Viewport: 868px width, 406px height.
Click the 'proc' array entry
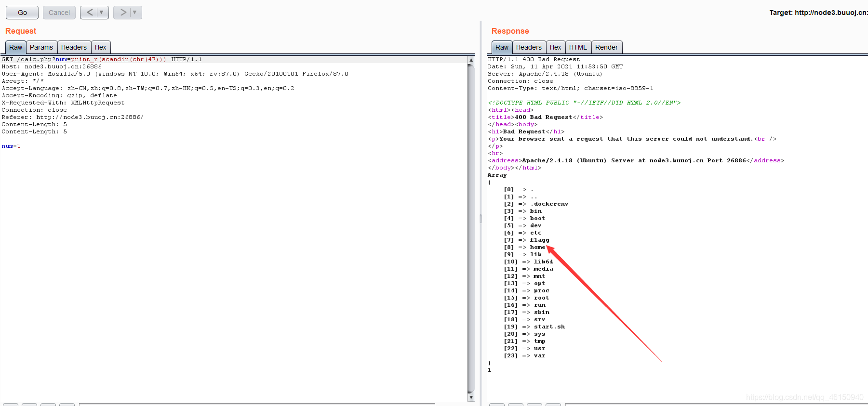tap(542, 291)
